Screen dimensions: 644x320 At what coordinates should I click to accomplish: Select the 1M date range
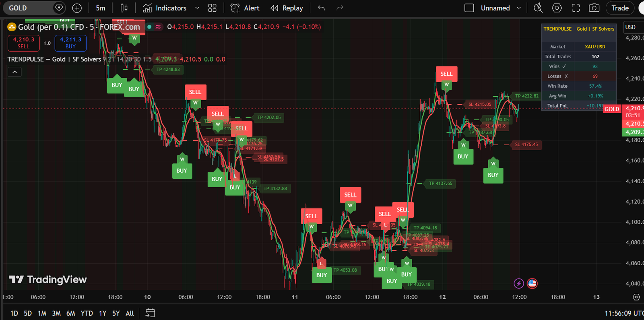[x=42, y=313]
